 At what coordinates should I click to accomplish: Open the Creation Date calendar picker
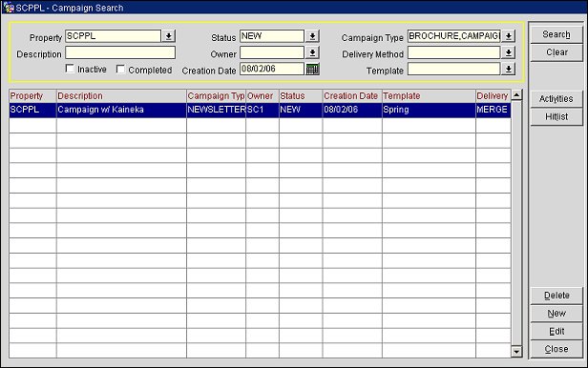(x=312, y=70)
